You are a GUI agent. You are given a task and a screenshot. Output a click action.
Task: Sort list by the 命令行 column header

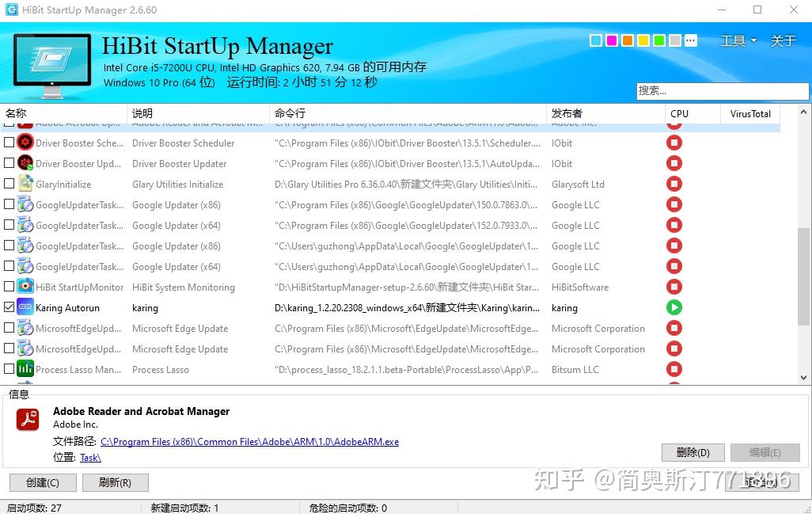[408, 113]
